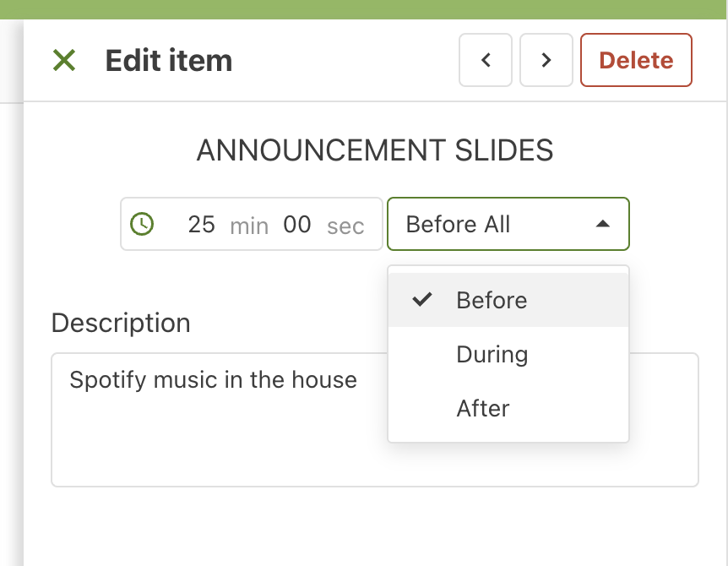Click the ANNOUNCEMENT SLIDES title
728x566 pixels.
coord(375,150)
